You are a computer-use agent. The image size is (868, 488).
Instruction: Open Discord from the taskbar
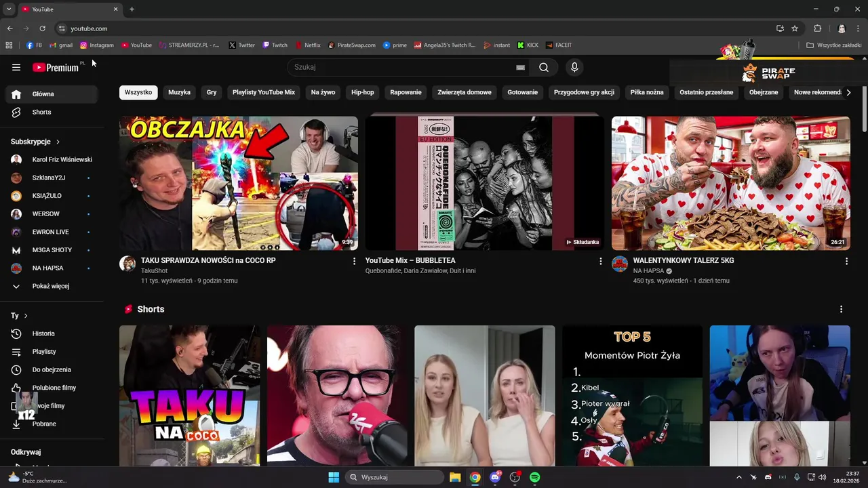click(x=495, y=477)
